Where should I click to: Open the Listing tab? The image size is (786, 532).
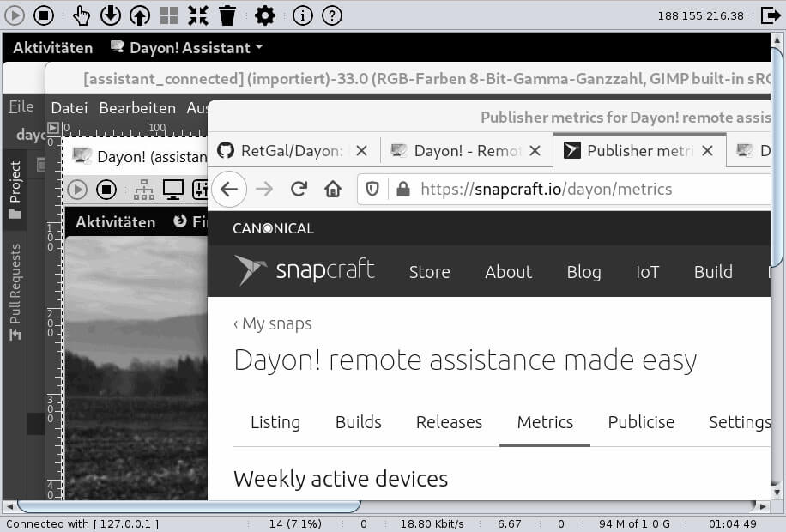(275, 422)
